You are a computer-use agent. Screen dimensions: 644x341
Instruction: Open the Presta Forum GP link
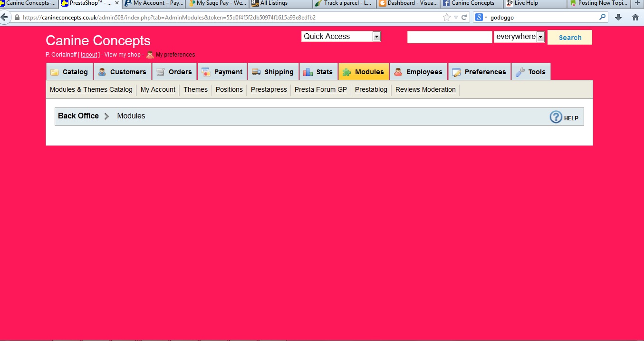coord(321,89)
